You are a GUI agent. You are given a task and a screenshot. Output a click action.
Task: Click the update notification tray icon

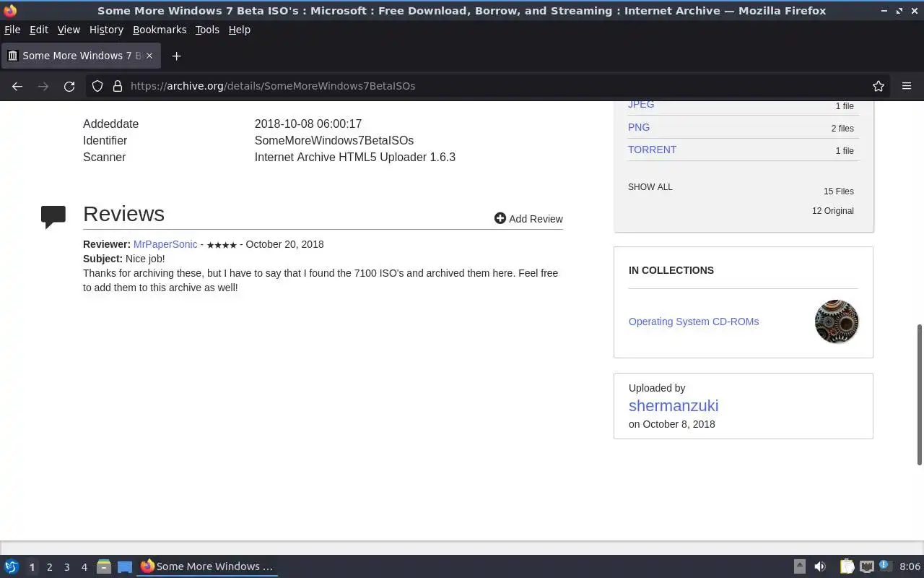pyautogui.click(x=886, y=566)
